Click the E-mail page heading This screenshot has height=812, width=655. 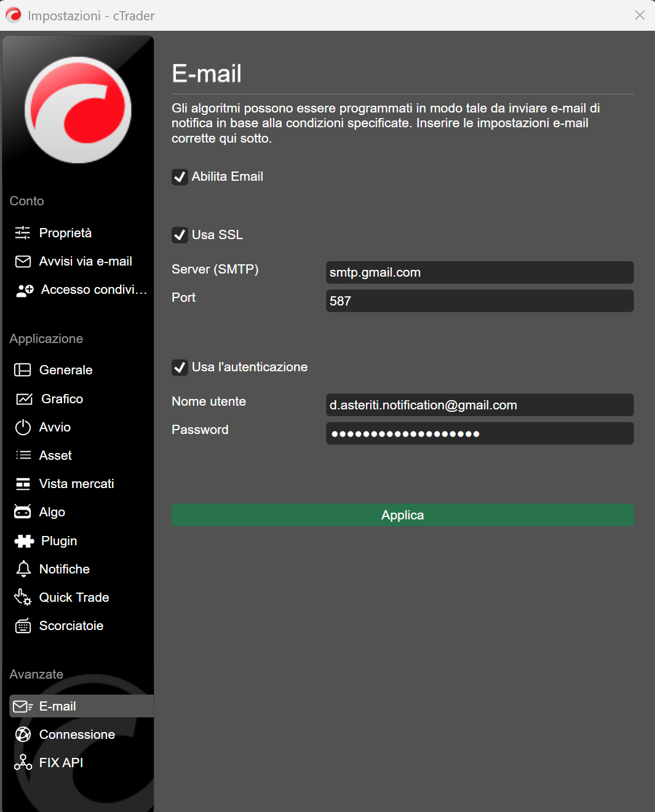[207, 74]
